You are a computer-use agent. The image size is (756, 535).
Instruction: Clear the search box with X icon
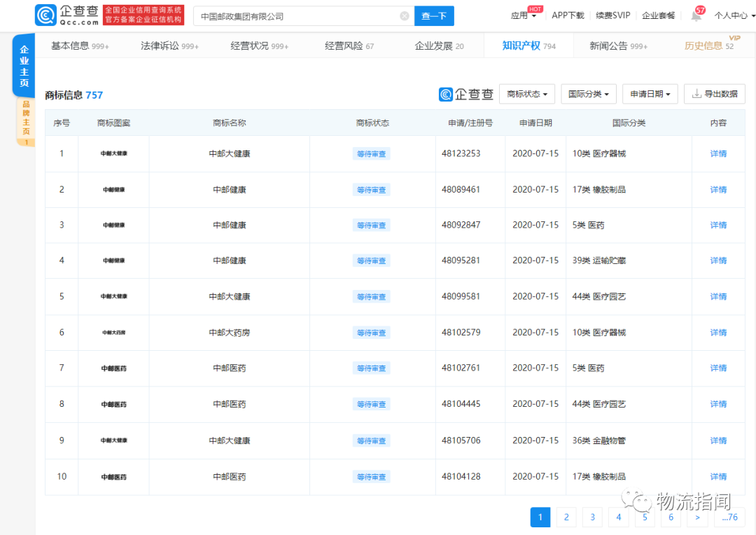[405, 16]
